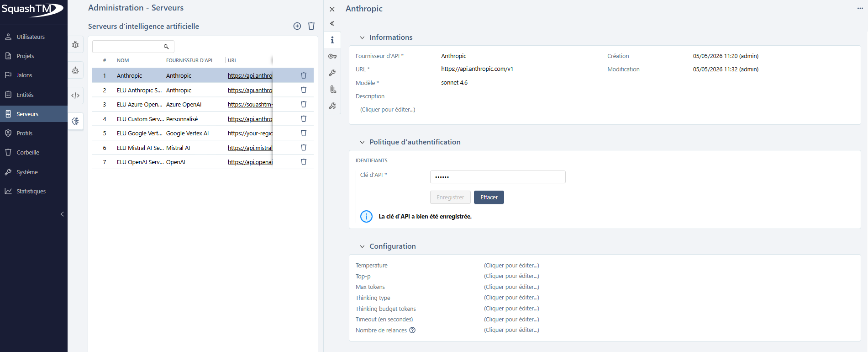Open the attachment-like anchor icon
The image size is (868, 352).
(332, 89)
